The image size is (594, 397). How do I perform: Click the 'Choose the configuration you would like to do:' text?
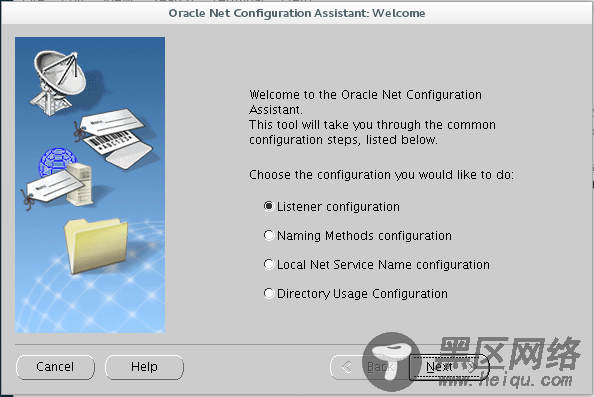[381, 175]
